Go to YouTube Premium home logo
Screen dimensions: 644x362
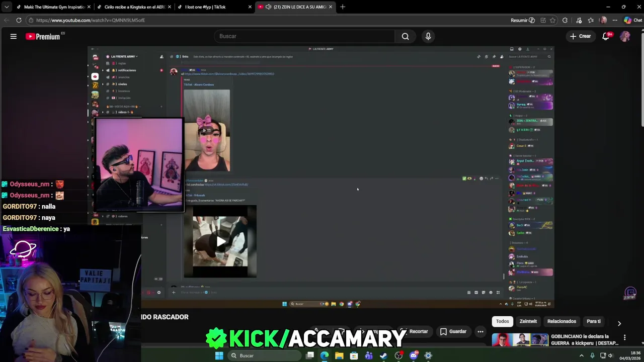point(43,36)
